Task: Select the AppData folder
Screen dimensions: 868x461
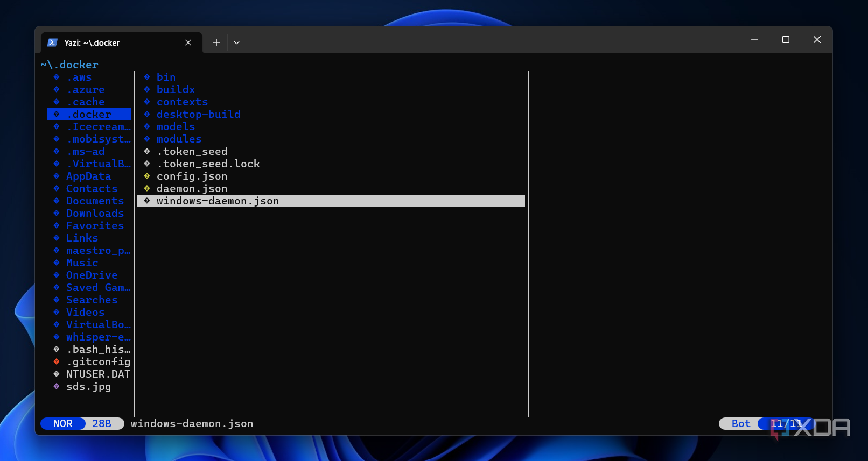Action: coord(89,176)
